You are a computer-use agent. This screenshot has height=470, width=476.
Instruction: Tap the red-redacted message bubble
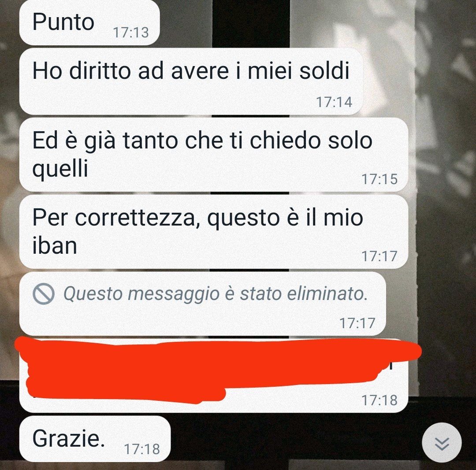point(214,376)
